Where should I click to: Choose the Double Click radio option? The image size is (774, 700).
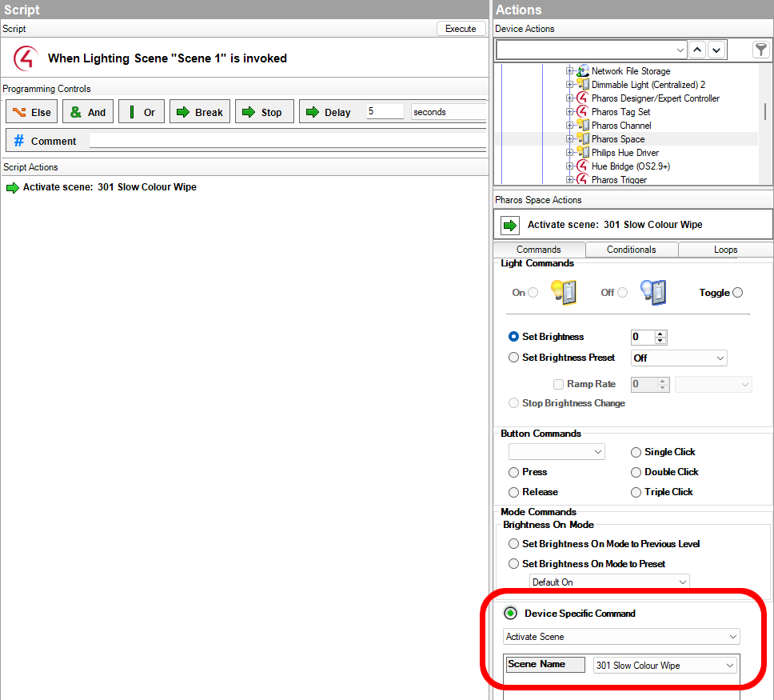click(x=636, y=472)
